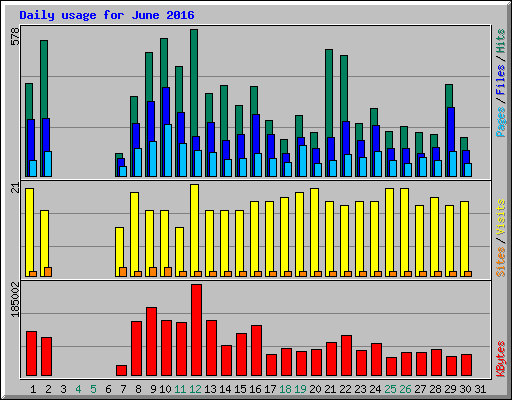Click green day 18 label

(285, 389)
